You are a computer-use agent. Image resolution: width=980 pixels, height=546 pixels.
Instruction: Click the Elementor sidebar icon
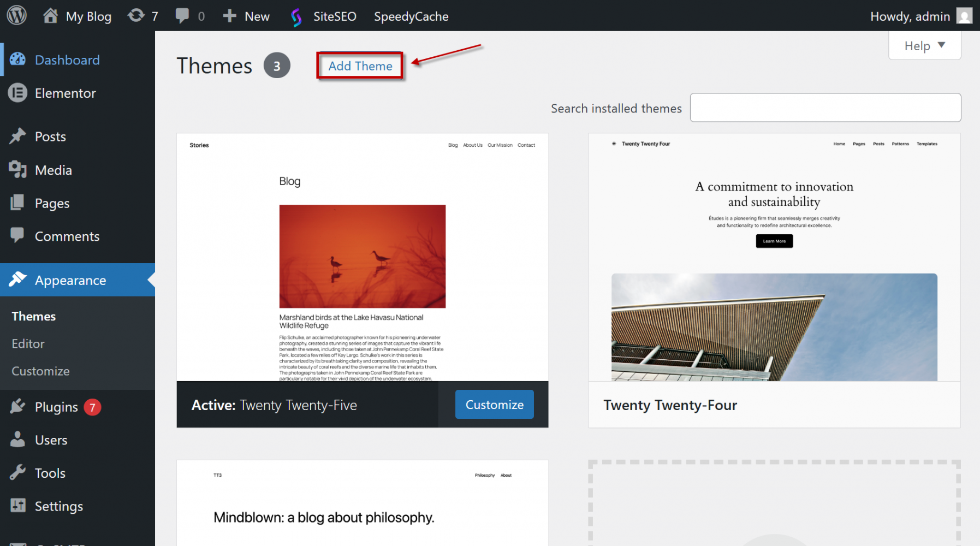pyautogui.click(x=17, y=93)
